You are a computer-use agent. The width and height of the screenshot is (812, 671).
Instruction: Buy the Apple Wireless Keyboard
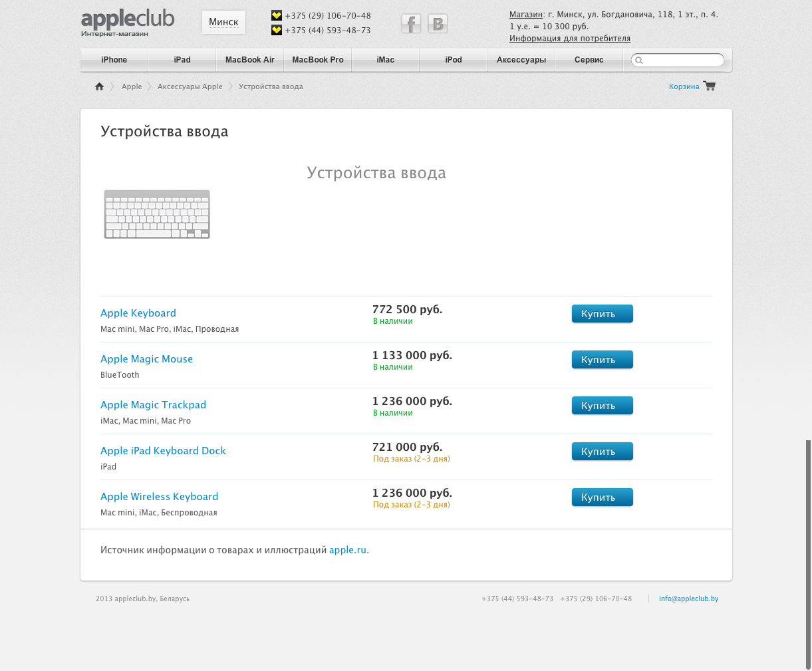603,497
